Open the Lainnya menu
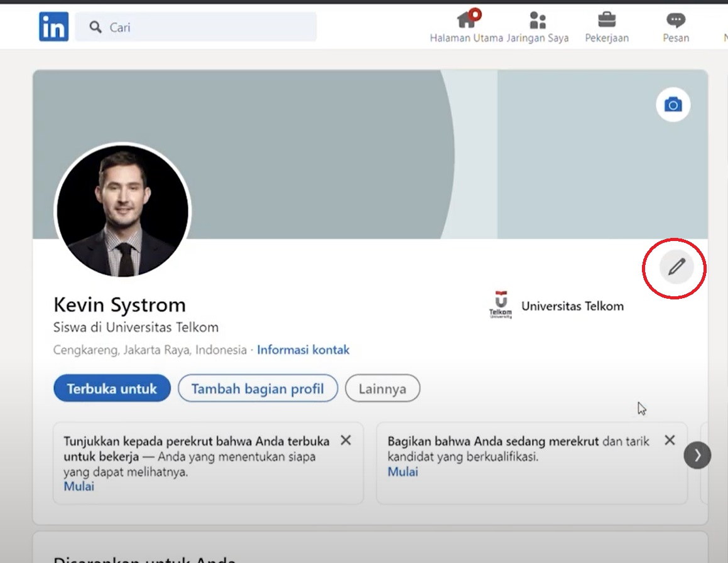 coord(382,389)
